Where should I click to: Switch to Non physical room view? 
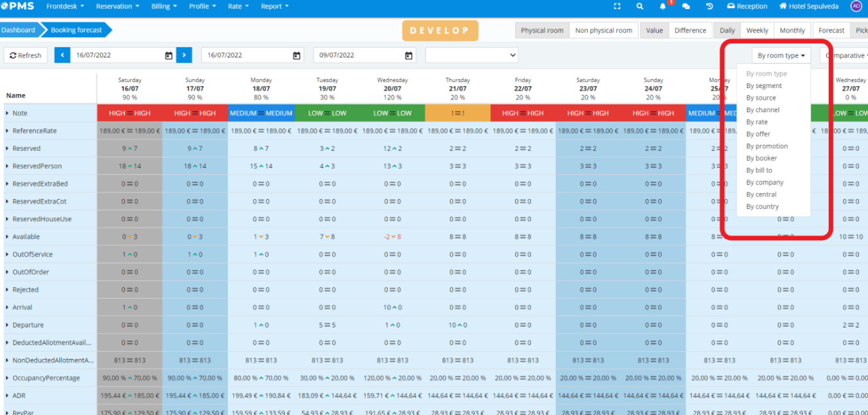click(x=603, y=31)
